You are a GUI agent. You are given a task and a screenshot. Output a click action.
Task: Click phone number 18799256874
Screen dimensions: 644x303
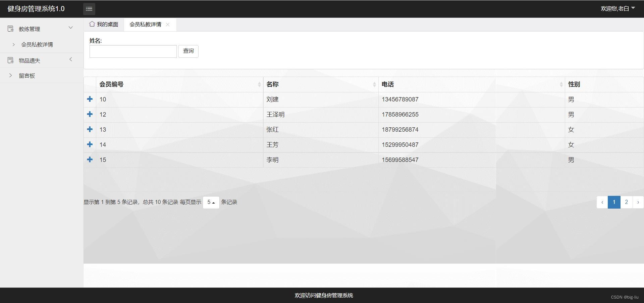[400, 130]
